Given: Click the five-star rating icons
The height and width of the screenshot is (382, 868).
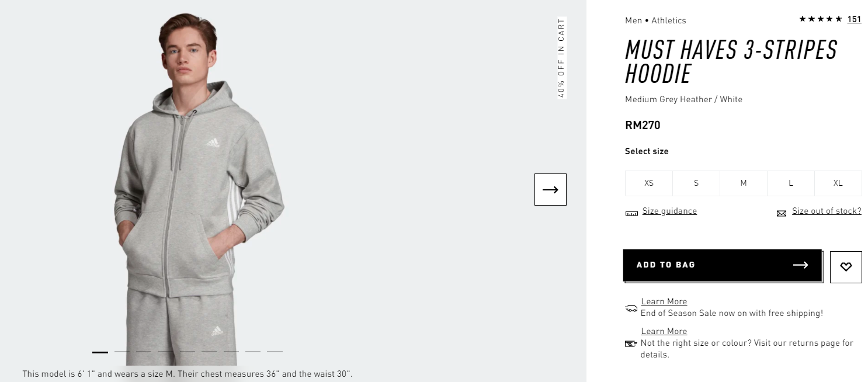Looking at the screenshot, I should [821, 19].
